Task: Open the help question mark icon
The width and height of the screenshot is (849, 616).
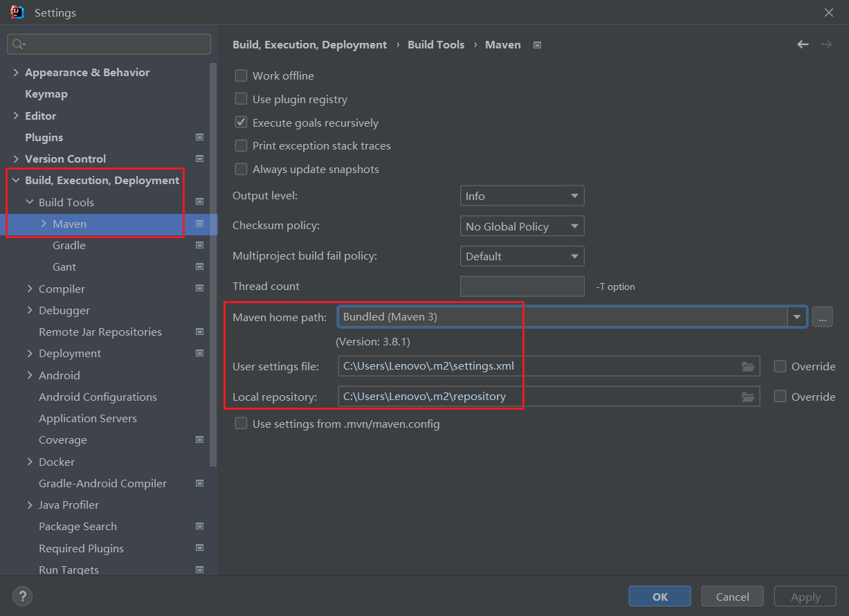Action: (x=22, y=596)
